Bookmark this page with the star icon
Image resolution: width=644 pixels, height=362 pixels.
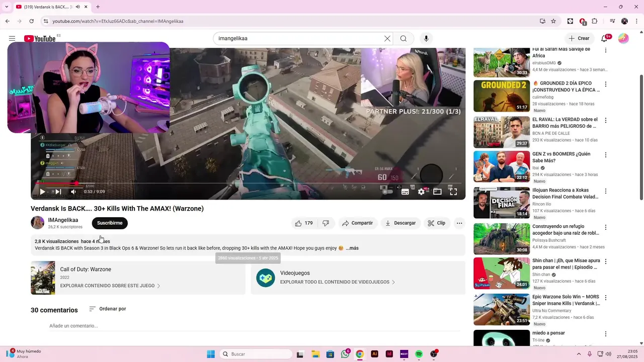click(x=553, y=21)
